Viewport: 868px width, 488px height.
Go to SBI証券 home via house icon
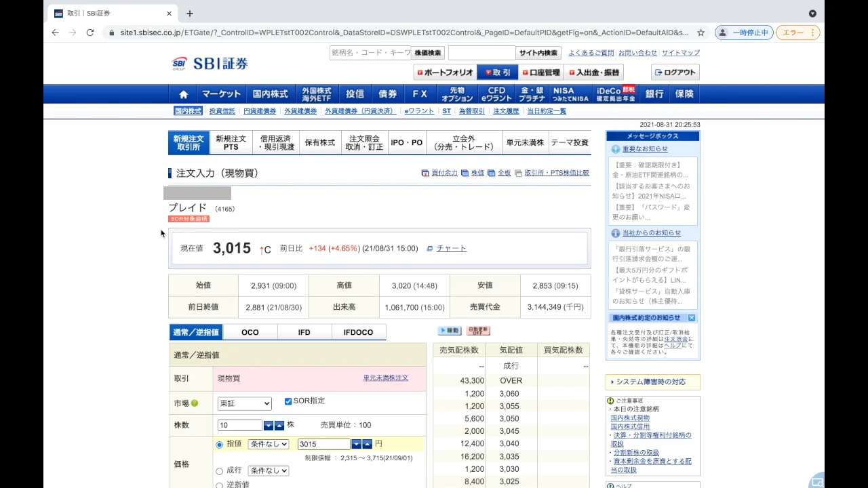183,94
